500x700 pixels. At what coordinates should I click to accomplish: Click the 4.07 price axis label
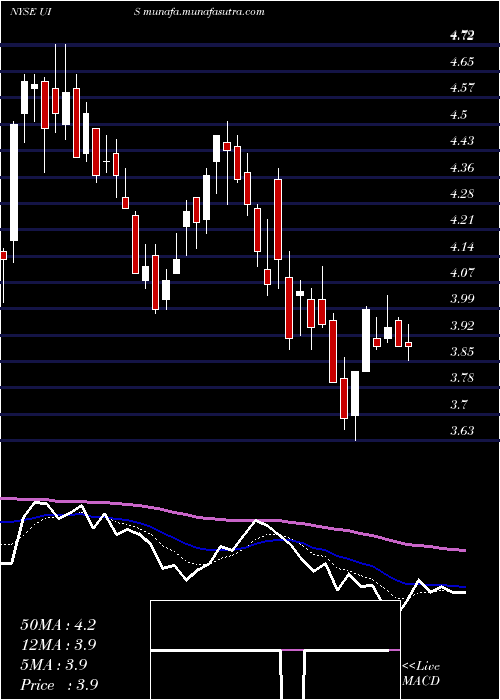point(462,273)
